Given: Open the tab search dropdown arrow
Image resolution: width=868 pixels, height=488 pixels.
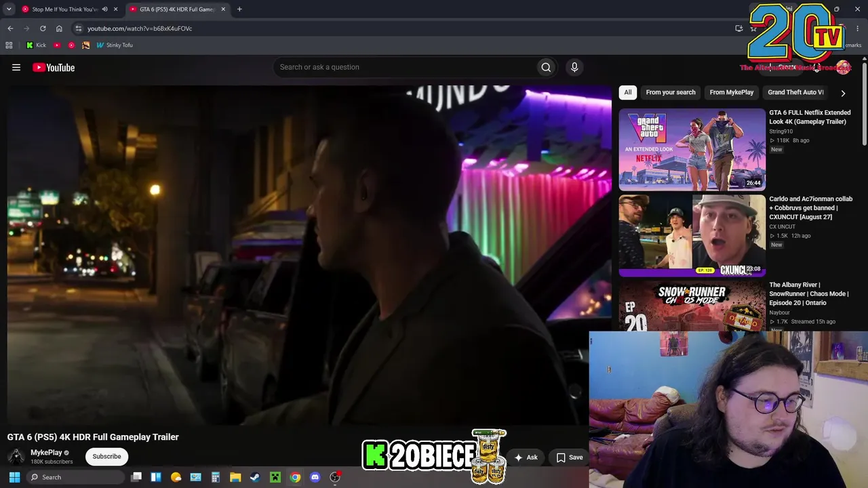Looking at the screenshot, I should click(9, 9).
